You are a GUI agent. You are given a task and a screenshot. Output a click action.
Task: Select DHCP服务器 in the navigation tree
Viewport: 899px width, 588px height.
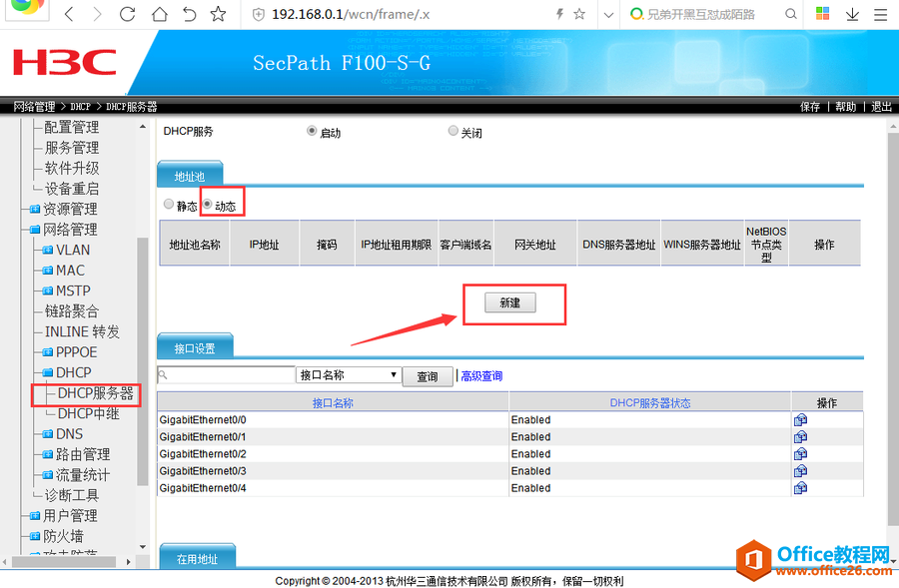95,393
